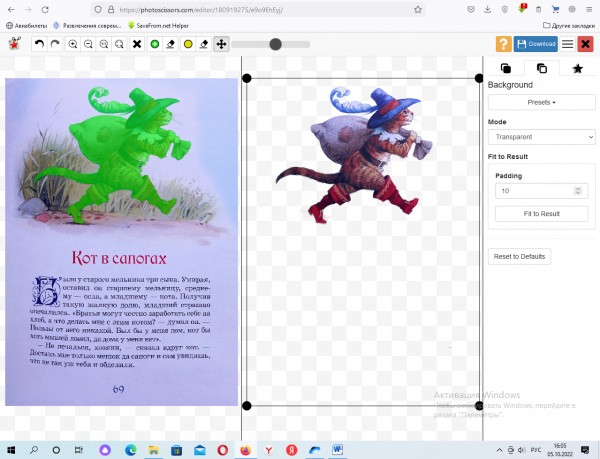Click Reset to Defaults
This screenshot has height=459, width=600.
click(519, 256)
